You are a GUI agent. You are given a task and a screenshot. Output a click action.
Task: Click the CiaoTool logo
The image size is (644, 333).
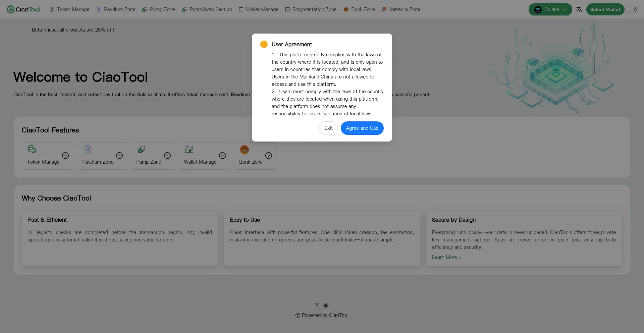point(23,9)
